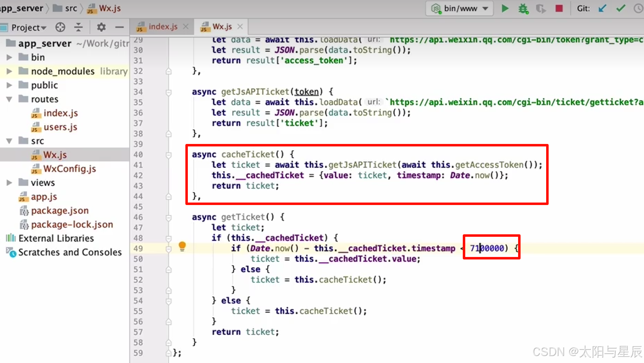Screen dimensions: 644x363
Task: Collapse the src folder
Action: point(9,141)
